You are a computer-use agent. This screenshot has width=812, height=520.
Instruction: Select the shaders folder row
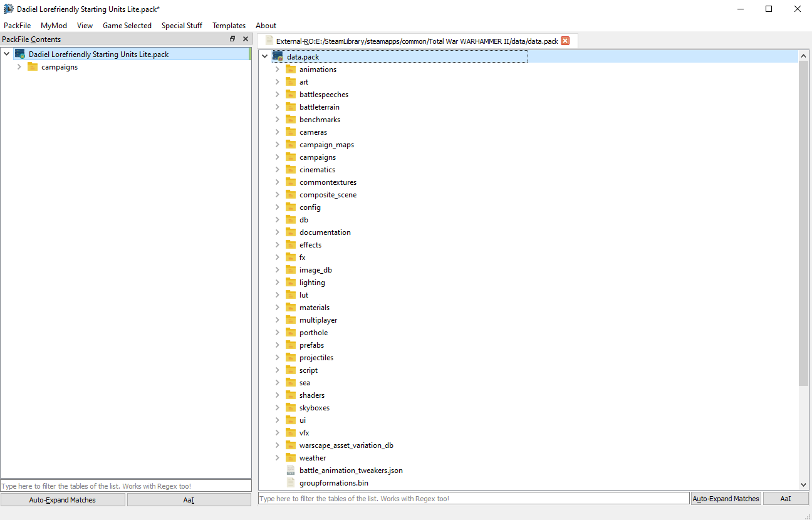click(536, 395)
